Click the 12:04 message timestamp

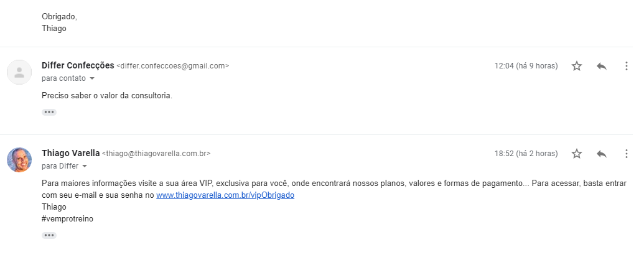click(526, 66)
